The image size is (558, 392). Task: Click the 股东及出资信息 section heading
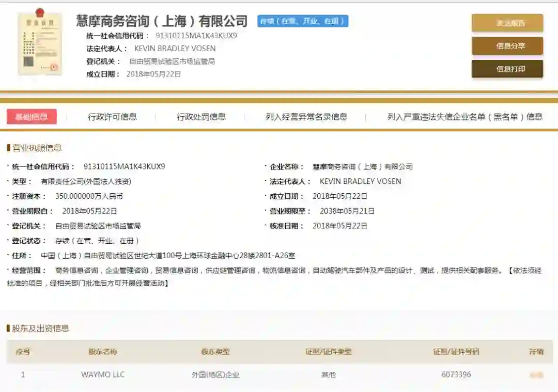[x=41, y=328]
